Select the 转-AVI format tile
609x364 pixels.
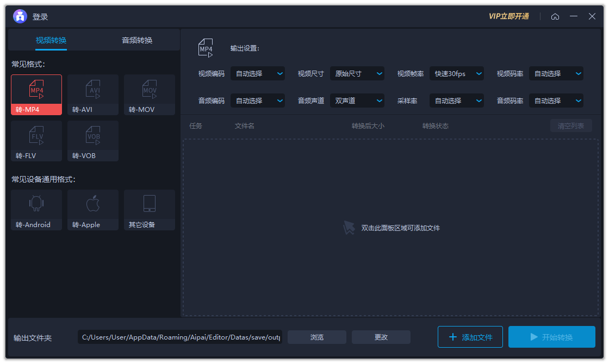93,95
